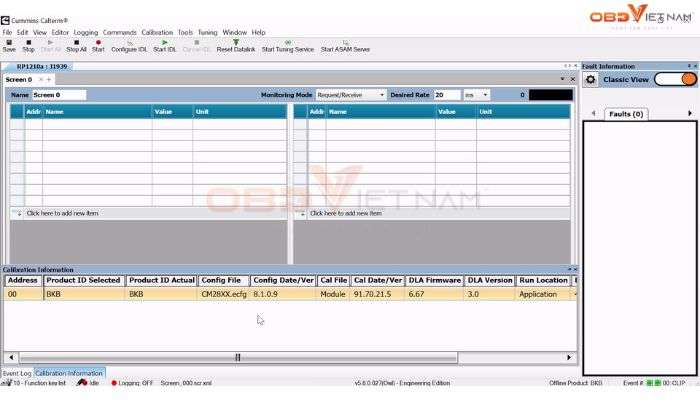Expand left table add-new-item arrow

click(x=19, y=213)
